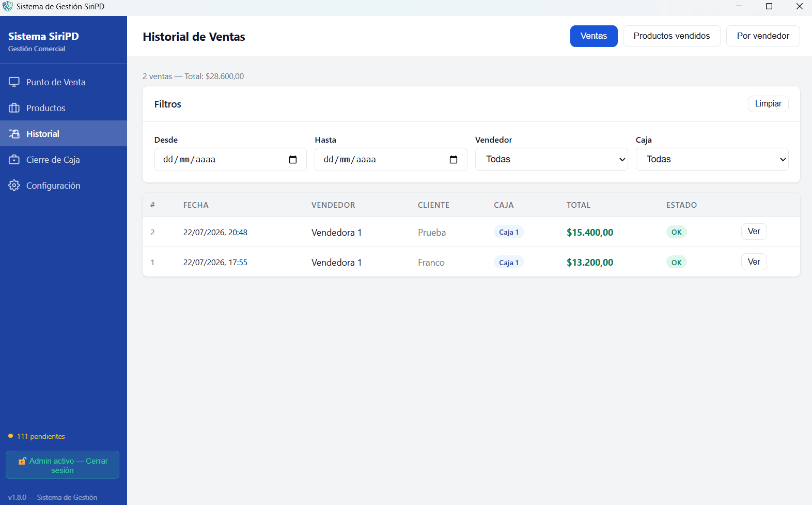Expand the Vendedor filter dropdown
The height and width of the screenshot is (505, 812).
coord(552,159)
